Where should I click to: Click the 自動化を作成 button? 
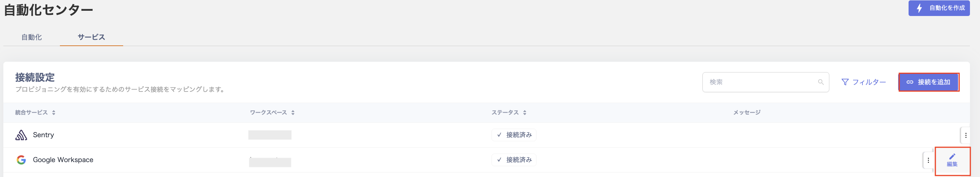pyautogui.click(x=939, y=8)
